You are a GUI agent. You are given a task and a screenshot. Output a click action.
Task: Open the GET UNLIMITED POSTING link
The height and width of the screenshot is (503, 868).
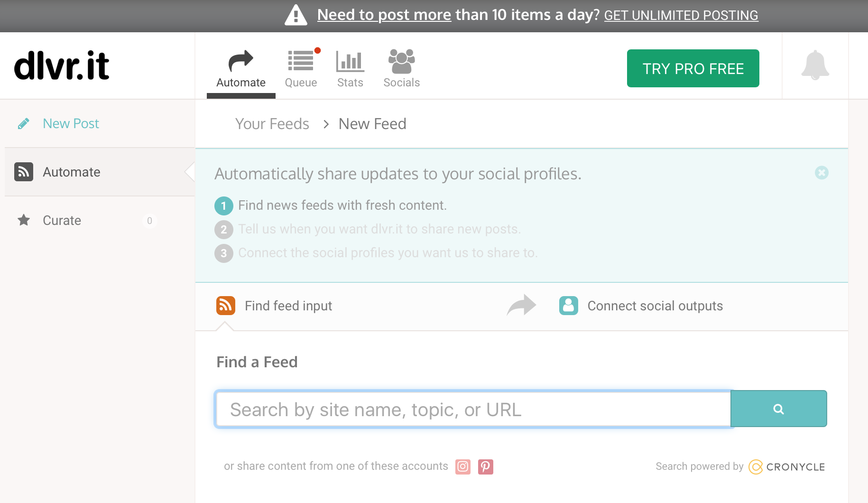click(x=681, y=15)
